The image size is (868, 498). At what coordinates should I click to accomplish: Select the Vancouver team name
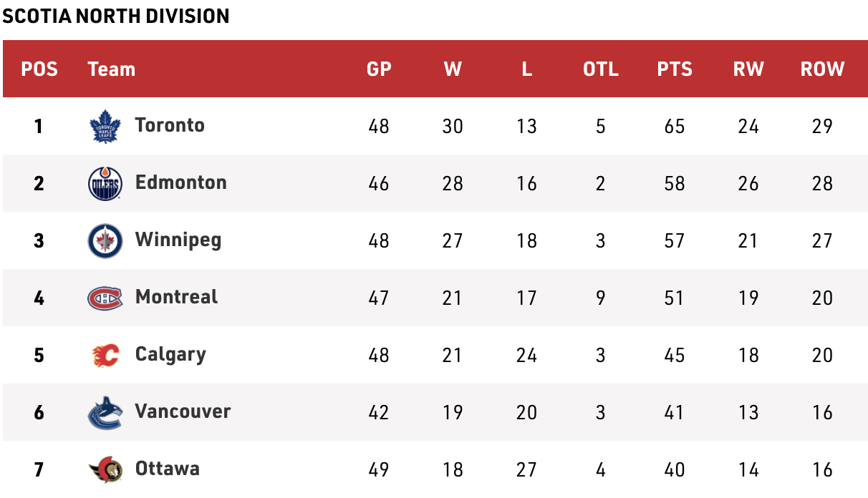point(183,411)
